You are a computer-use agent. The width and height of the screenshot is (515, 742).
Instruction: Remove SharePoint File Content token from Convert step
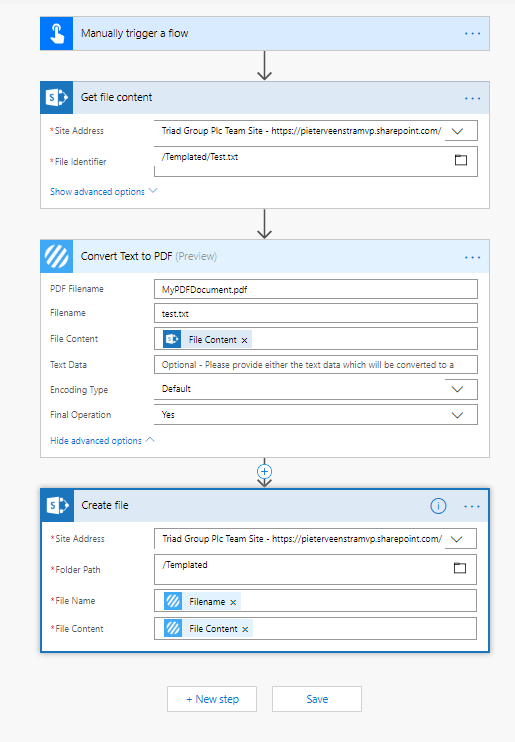[244, 340]
